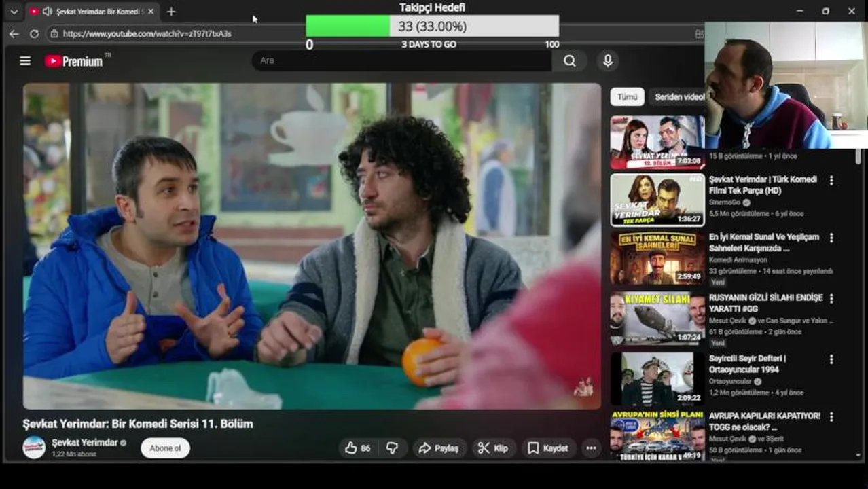868x489 pixels.
Task: Open a new browser tab
Action: pyautogui.click(x=171, y=12)
